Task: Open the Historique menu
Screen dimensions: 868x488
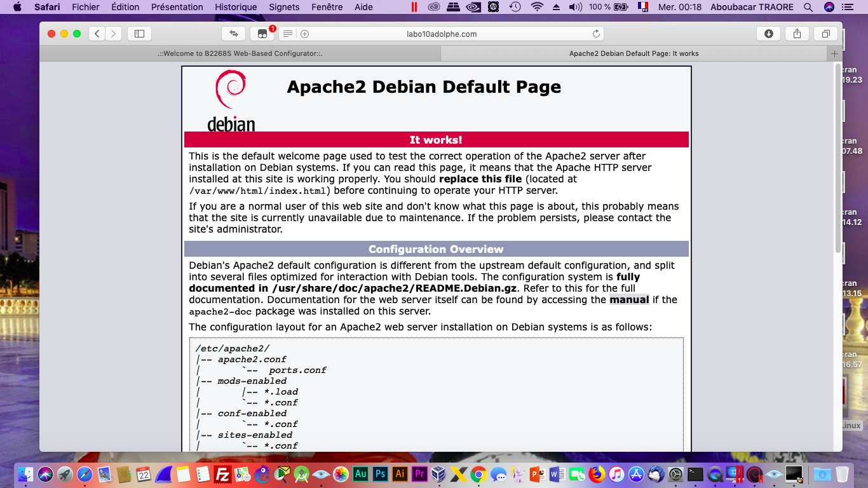Action: pos(236,7)
